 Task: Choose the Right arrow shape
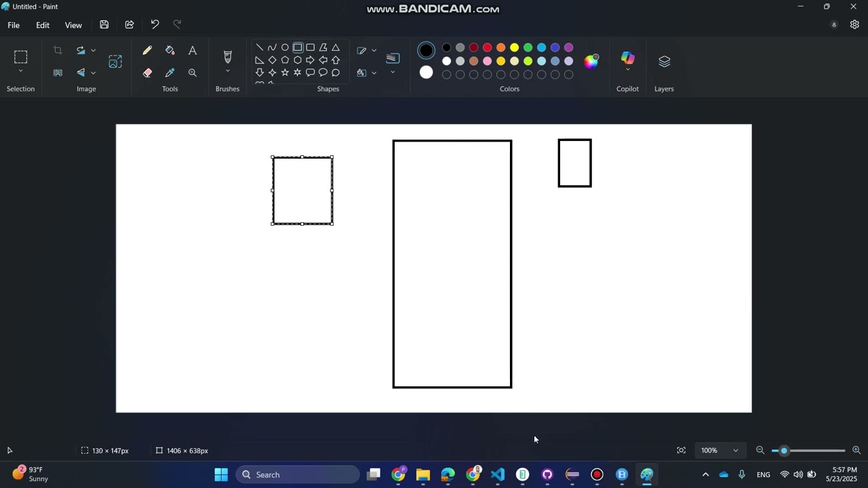(310, 60)
